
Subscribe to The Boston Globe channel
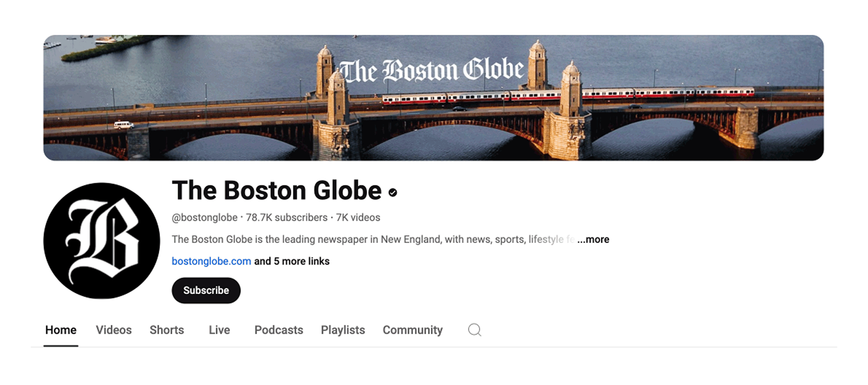pos(206,290)
